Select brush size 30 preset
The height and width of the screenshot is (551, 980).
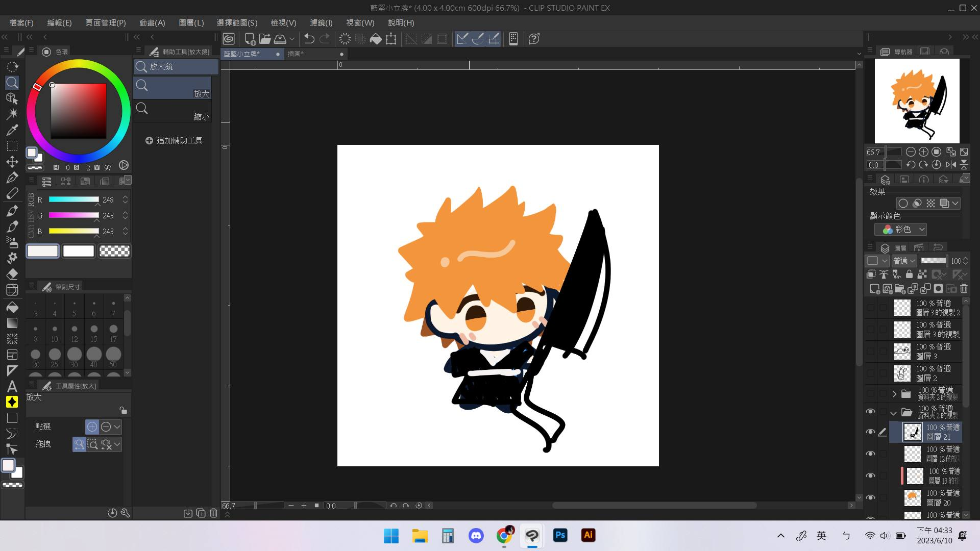(75, 357)
